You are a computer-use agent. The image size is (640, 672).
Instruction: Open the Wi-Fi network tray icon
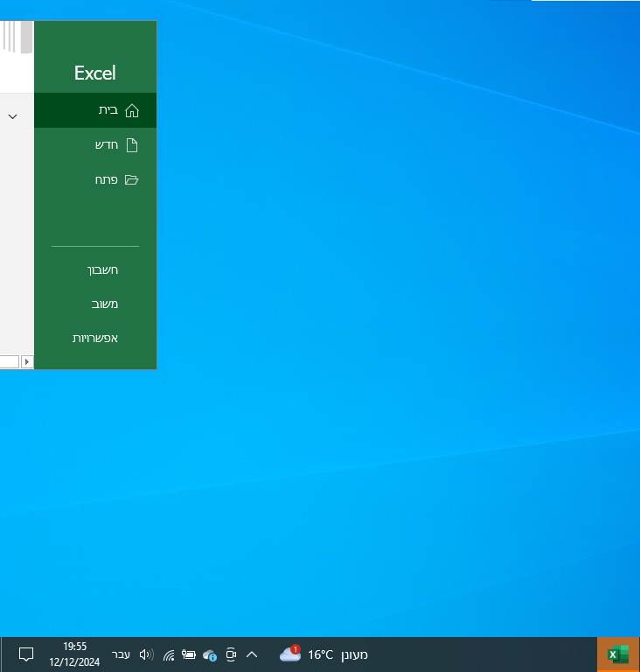pyautogui.click(x=169, y=654)
